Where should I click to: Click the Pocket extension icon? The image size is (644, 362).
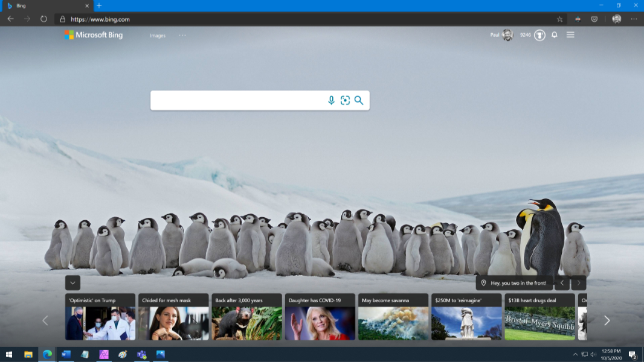click(x=594, y=19)
